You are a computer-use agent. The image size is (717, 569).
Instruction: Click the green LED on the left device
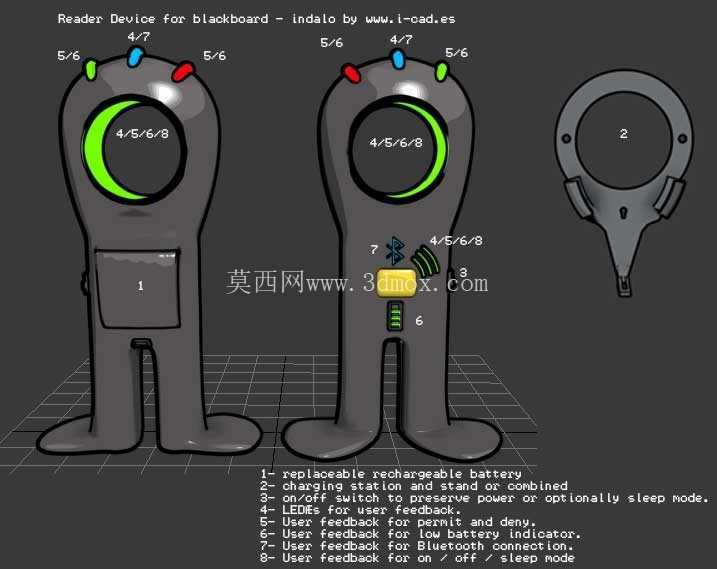pyautogui.click(x=91, y=70)
